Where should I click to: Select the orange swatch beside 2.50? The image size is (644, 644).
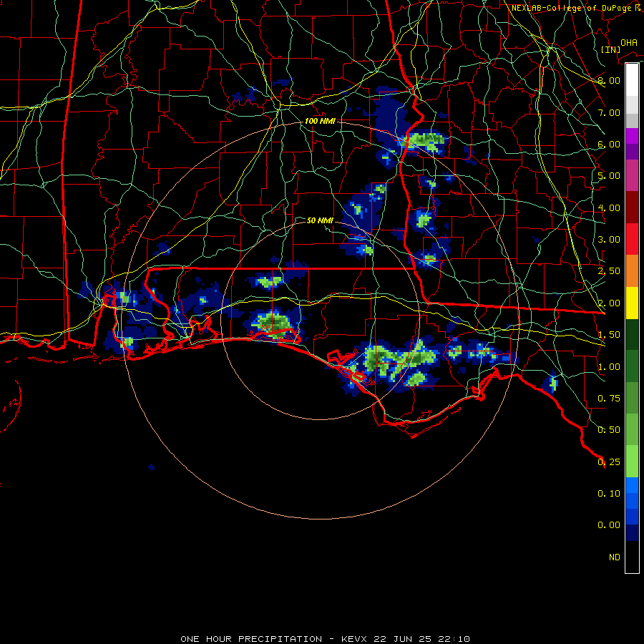point(632,271)
